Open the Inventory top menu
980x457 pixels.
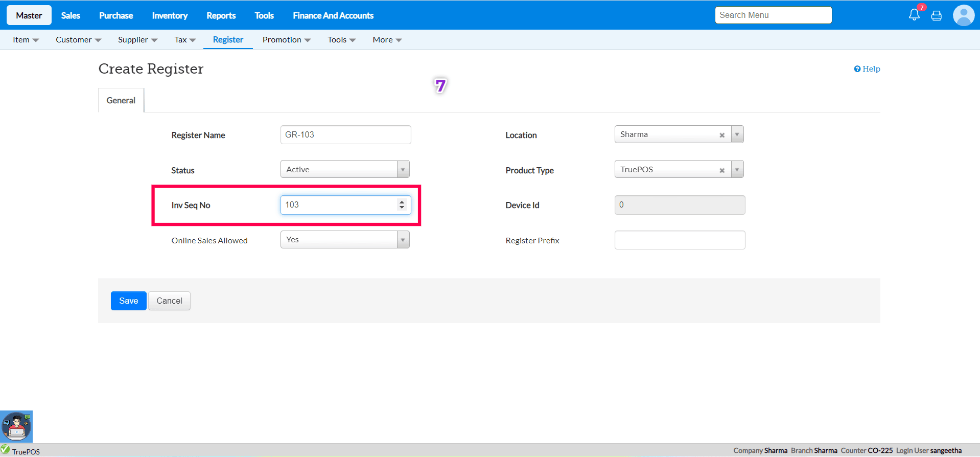pyautogui.click(x=170, y=15)
